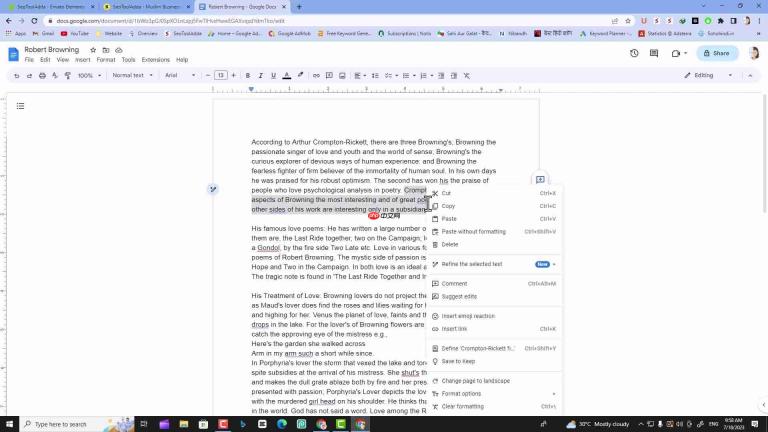The image size is (768, 432).
Task: Undo the last action in toolbar
Action: (x=17, y=75)
